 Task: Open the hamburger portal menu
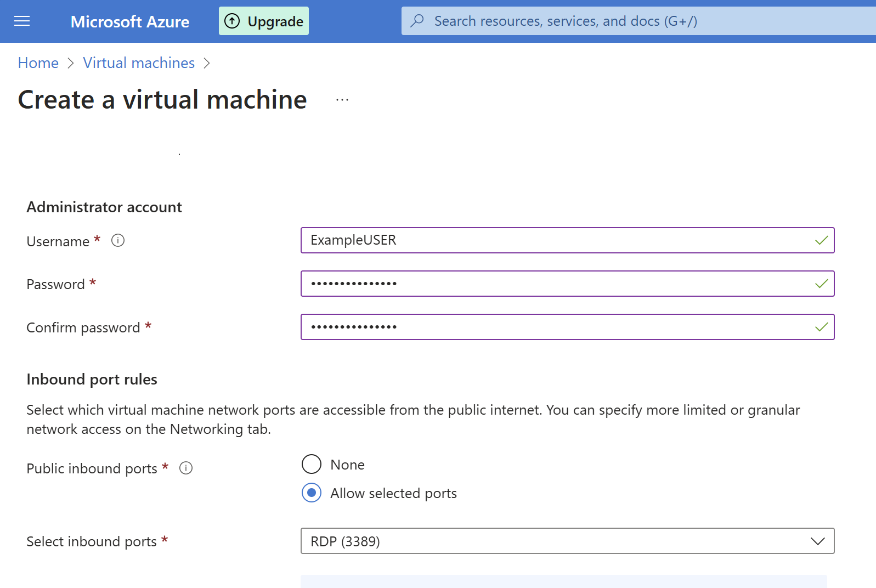[22, 21]
